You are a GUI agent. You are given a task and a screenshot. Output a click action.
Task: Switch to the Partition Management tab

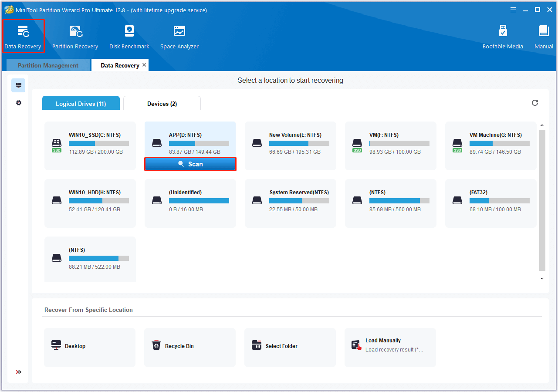point(48,65)
